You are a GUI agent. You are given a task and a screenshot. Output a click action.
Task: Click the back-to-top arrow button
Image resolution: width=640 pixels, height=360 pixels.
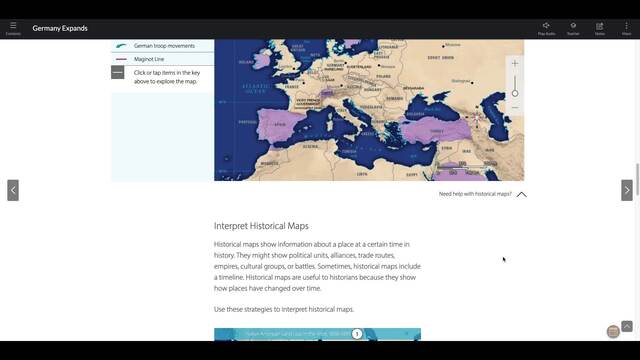[x=627, y=326]
